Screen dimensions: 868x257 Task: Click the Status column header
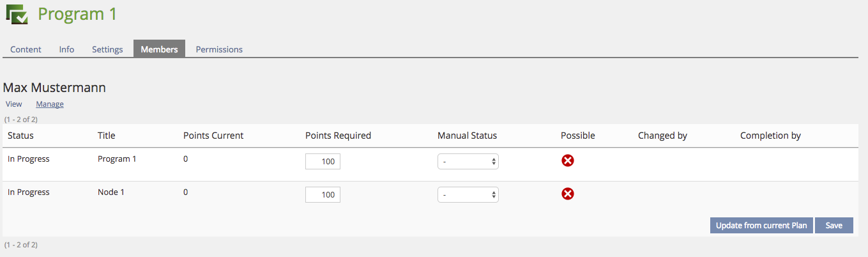tap(20, 136)
